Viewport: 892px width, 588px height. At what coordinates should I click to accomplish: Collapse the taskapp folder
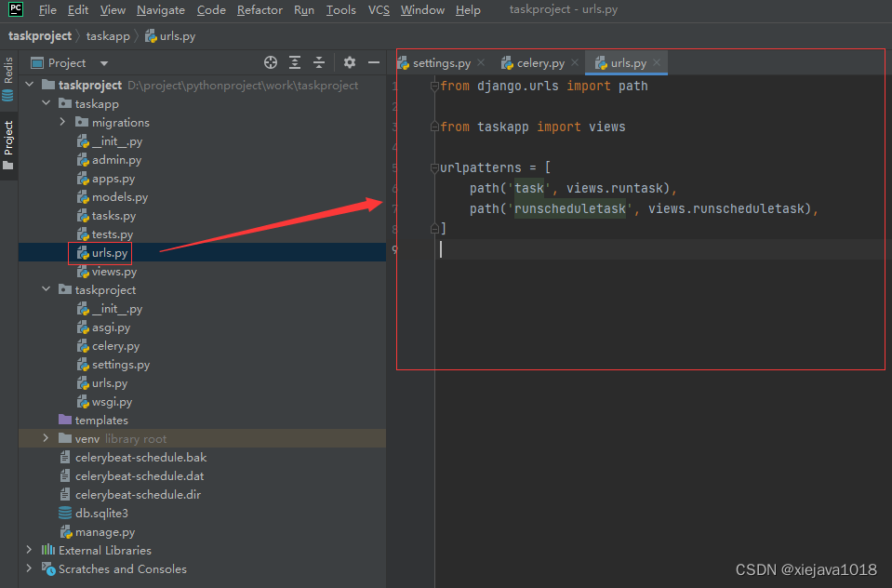point(47,103)
